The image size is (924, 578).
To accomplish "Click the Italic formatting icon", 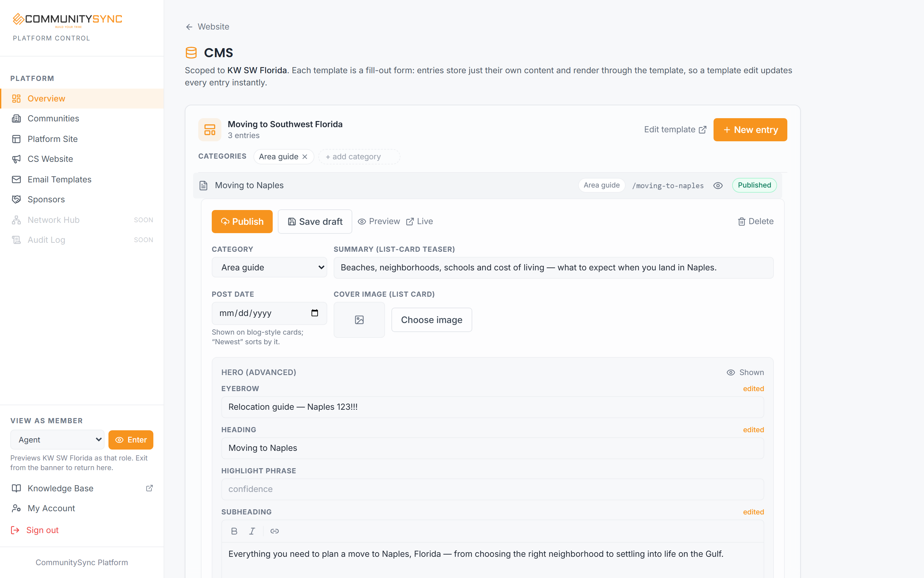I will (252, 531).
